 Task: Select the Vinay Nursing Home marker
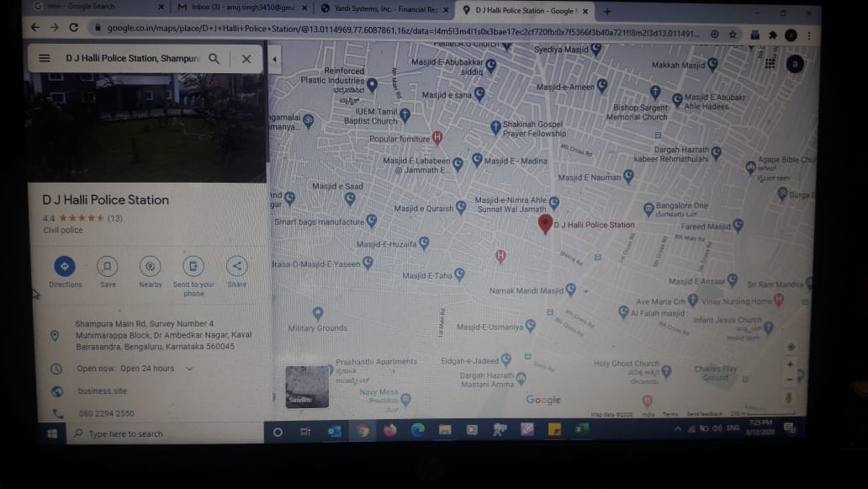click(x=779, y=300)
